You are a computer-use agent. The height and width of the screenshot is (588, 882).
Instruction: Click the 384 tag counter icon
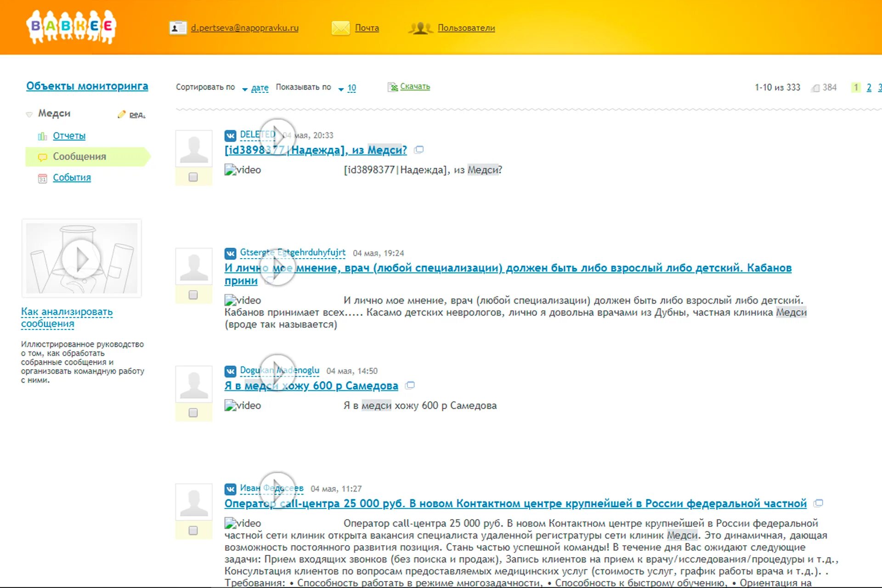816,88
